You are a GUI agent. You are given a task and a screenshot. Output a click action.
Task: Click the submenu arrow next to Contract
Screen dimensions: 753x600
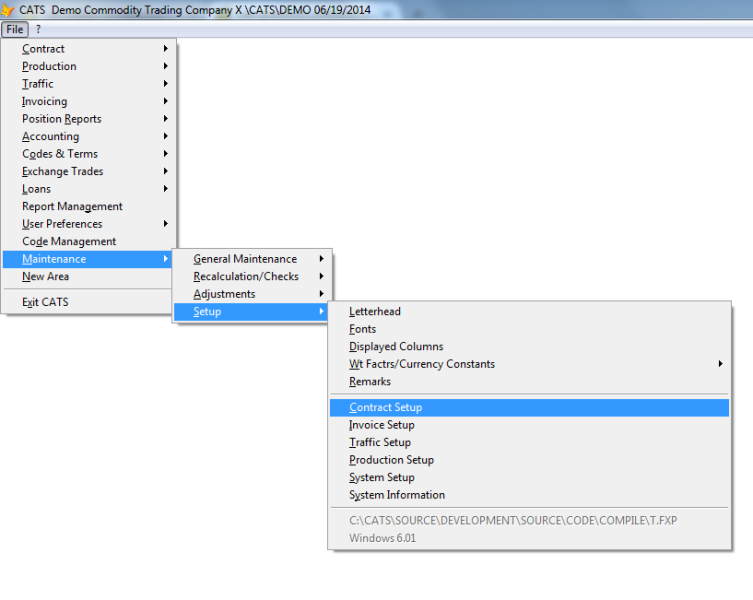click(x=166, y=49)
